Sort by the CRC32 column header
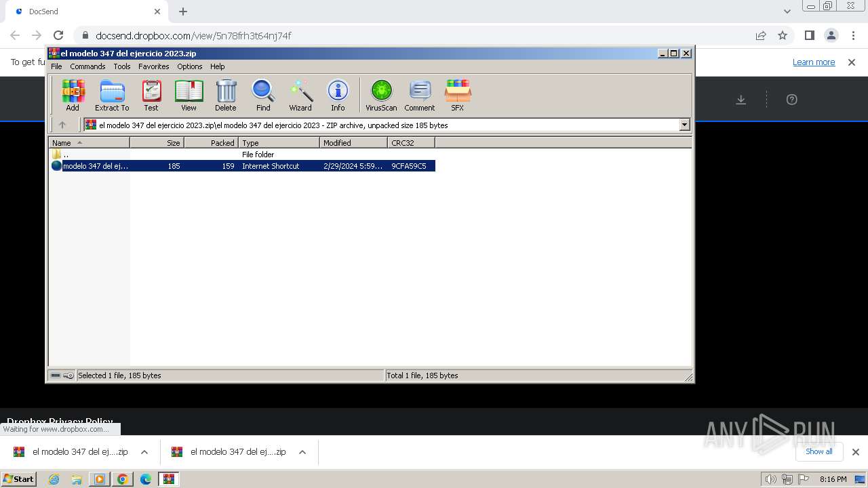The width and height of the screenshot is (868, 488). coord(411,143)
